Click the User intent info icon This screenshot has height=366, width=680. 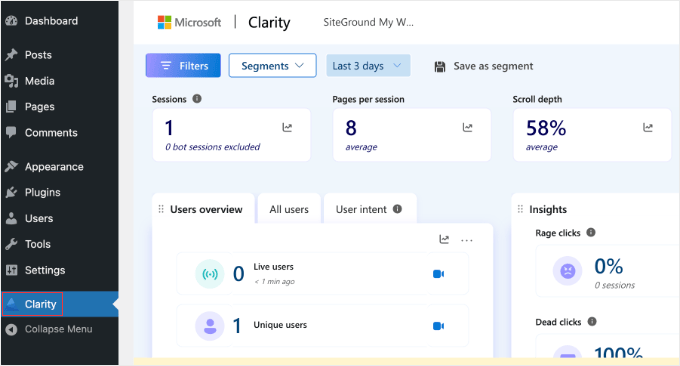397,209
